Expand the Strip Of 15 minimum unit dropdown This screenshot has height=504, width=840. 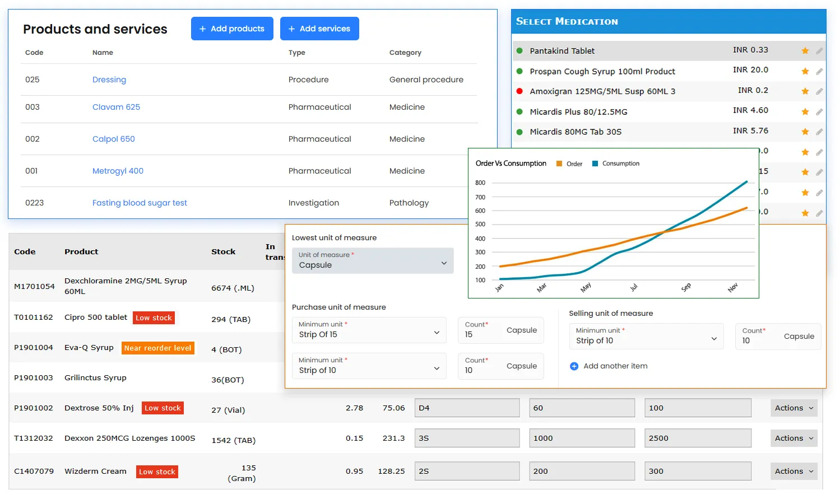click(x=369, y=330)
